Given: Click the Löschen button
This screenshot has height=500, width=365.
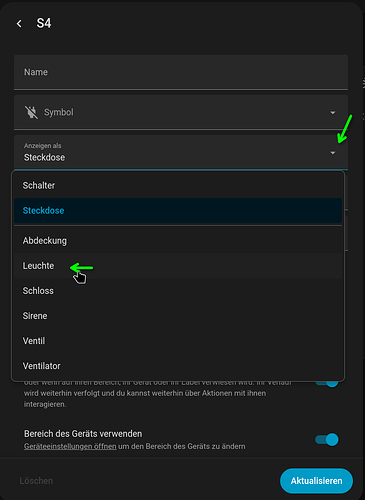Looking at the screenshot, I should pyautogui.click(x=36, y=481).
